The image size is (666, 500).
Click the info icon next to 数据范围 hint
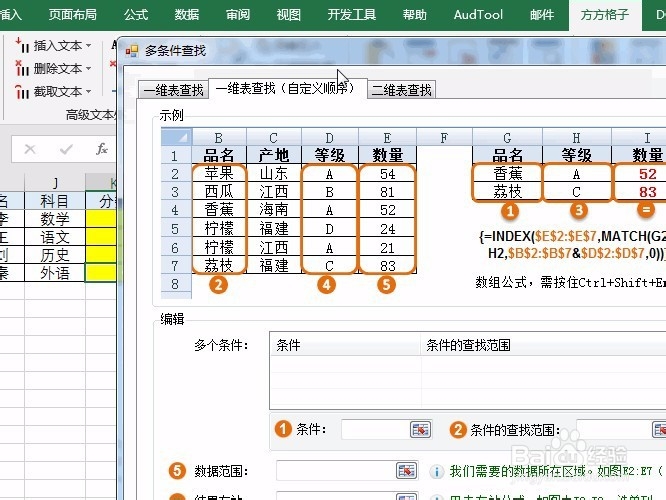pyautogui.click(x=436, y=471)
